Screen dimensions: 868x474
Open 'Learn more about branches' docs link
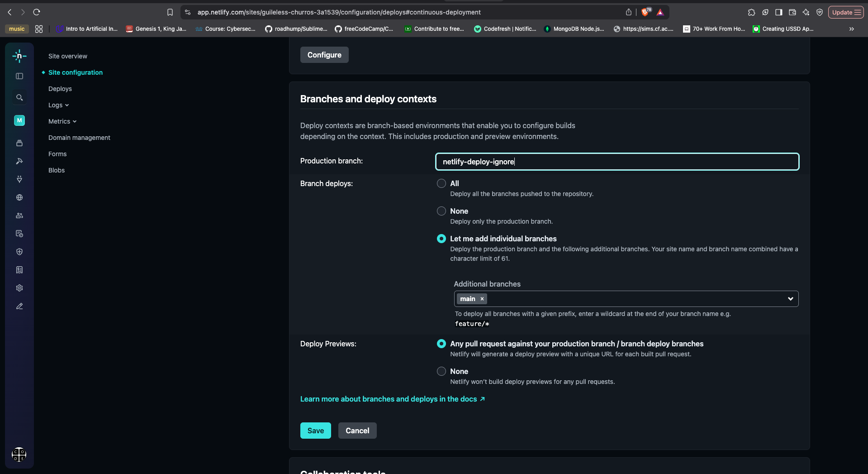(x=393, y=399)
